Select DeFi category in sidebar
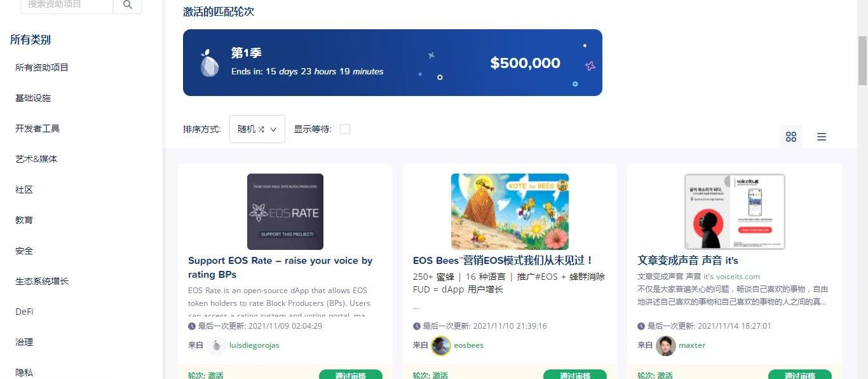Screen dimensions: 868x379 [x=24, y=312]
